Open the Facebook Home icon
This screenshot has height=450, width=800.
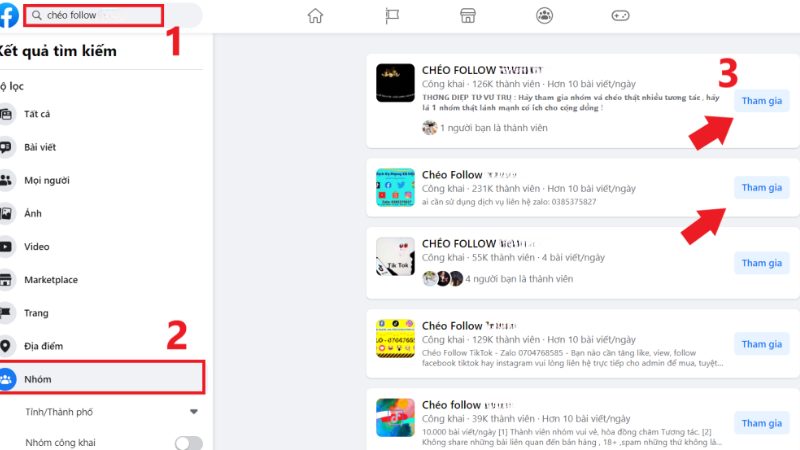pos(315,16)
